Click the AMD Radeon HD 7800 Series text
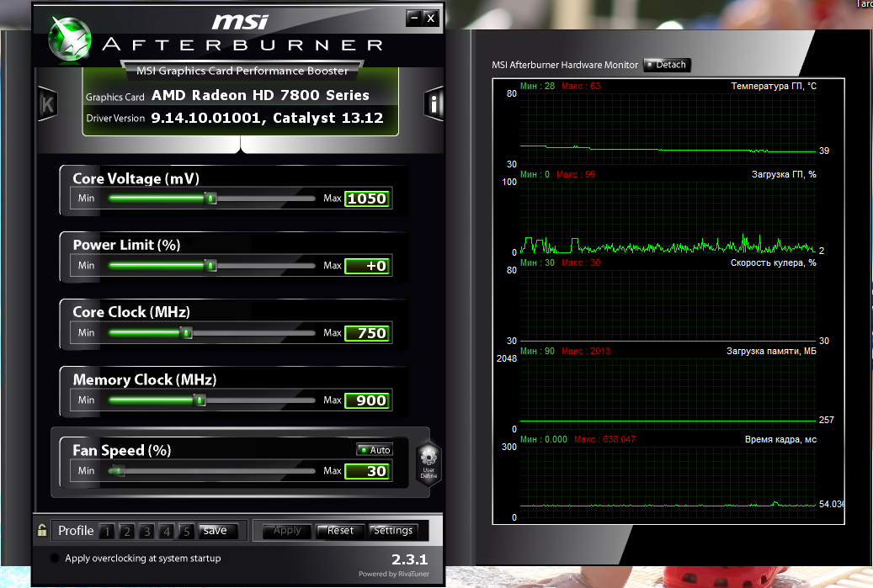The image size is (873, 588). [x=261, y=95]
